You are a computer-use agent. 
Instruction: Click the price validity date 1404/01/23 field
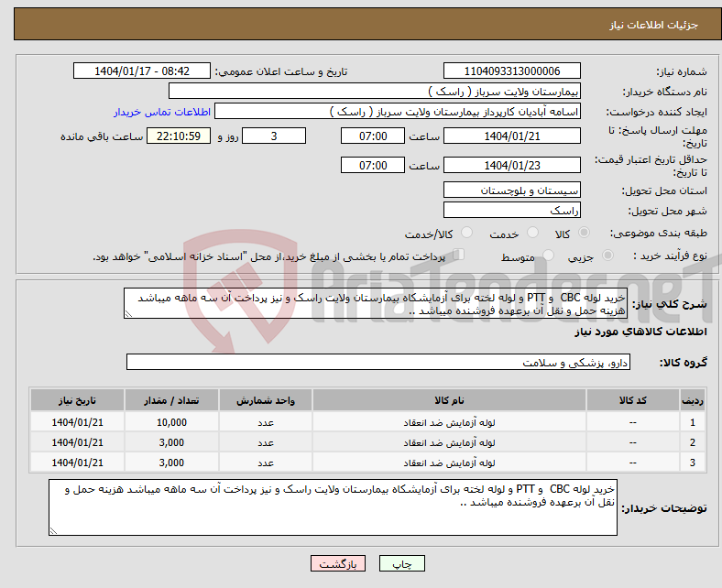pos(511,165)
